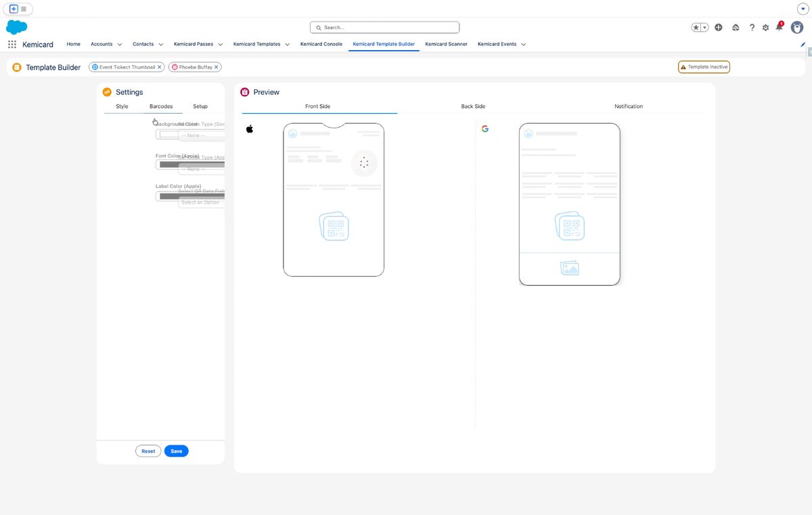The width and height of the screenshot is (812, 515).
Task: Remove the Phoebe Buffay pill
Action: (x=217, y=67)
